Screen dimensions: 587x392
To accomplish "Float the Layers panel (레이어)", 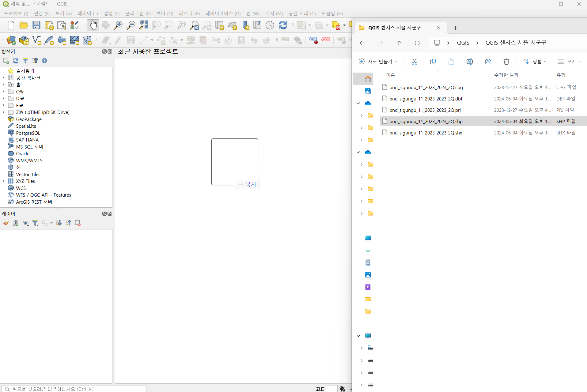I will 104,214.
